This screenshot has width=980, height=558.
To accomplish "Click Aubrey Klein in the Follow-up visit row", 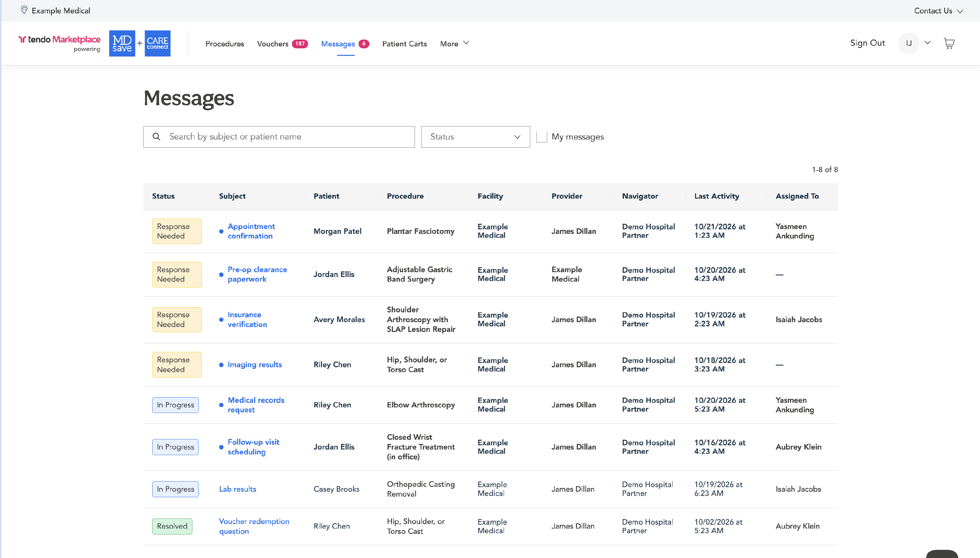I will [x=798, y=447].
